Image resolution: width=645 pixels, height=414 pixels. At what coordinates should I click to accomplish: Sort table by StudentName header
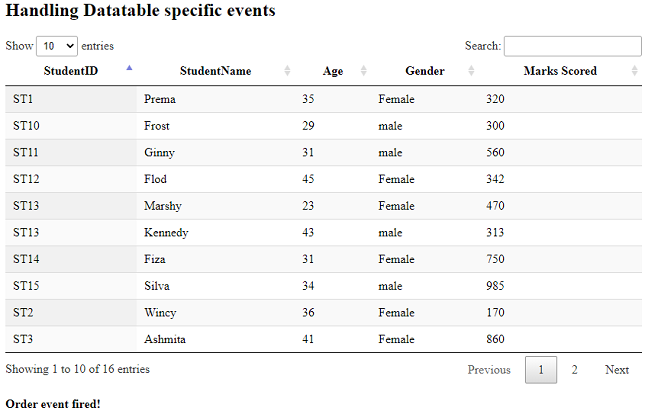click(215, 71)
